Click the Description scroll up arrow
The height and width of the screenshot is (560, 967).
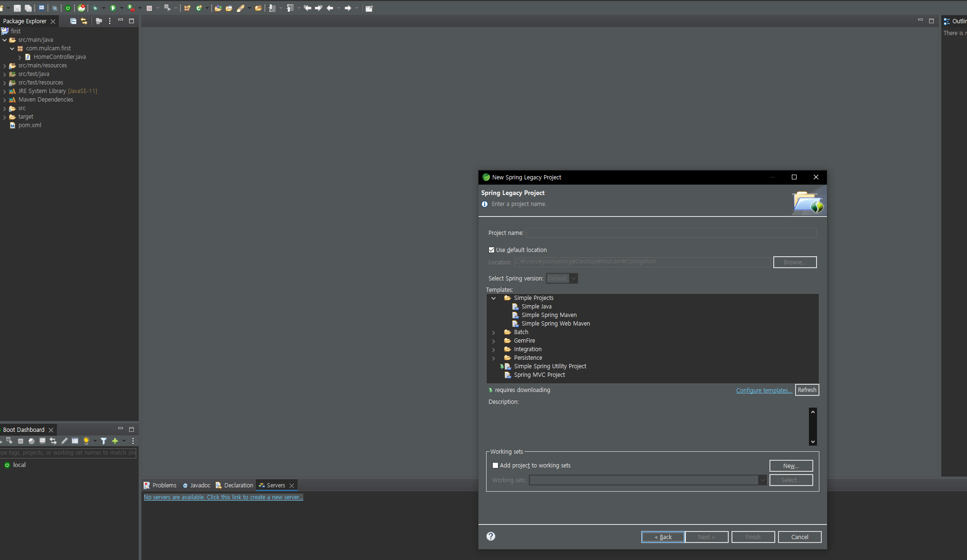pos(813,411)
